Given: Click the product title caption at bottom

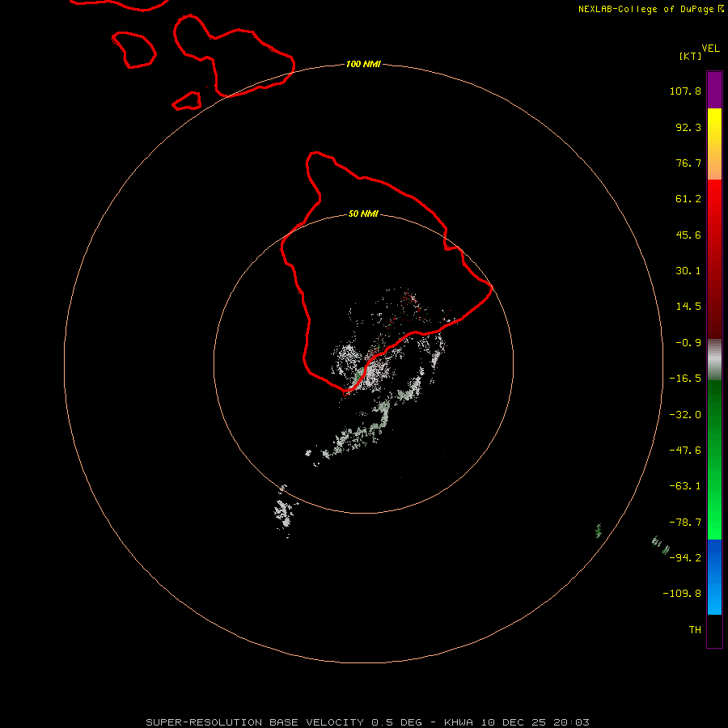Looking at the screenshot, I should [x=368, y=722].
